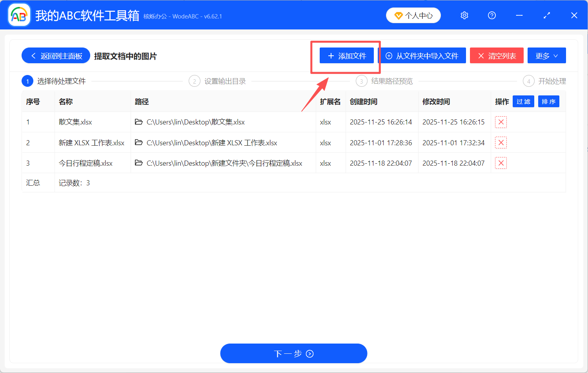Click 从文件夹中导入文件
The height and width of the screenshot is (373, 588).
click(422, 55)
